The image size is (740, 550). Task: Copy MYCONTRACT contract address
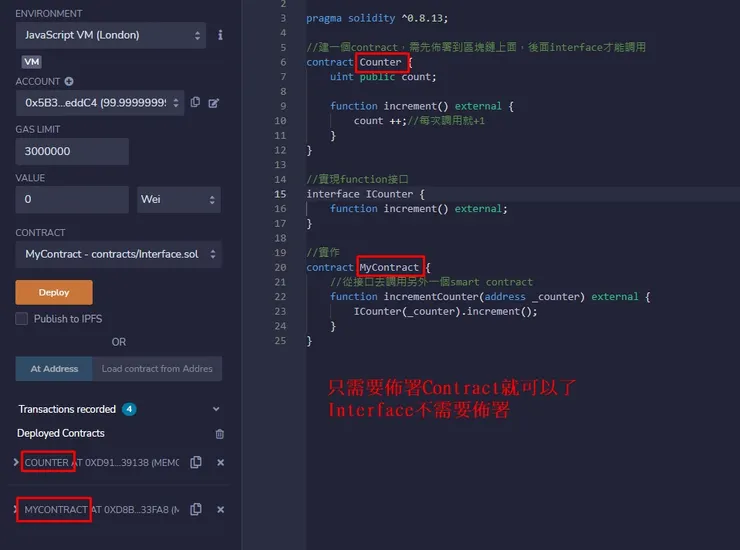pos(196,509)
